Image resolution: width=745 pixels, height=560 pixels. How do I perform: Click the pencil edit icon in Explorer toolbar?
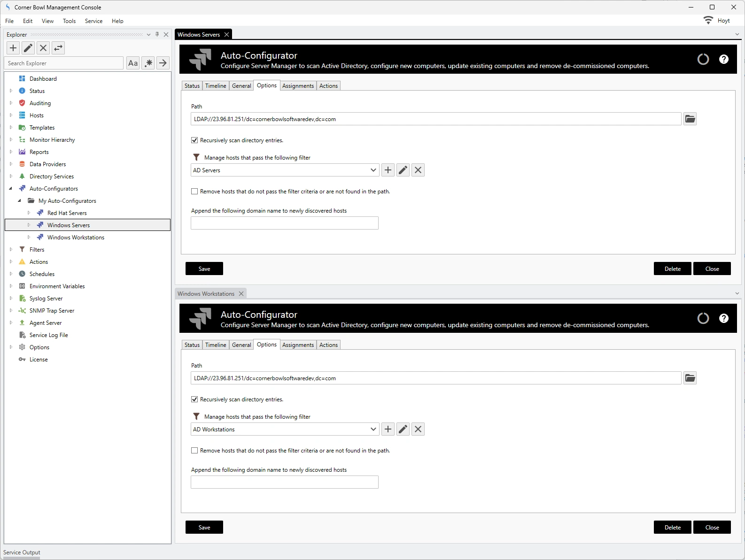click(28, 48)
